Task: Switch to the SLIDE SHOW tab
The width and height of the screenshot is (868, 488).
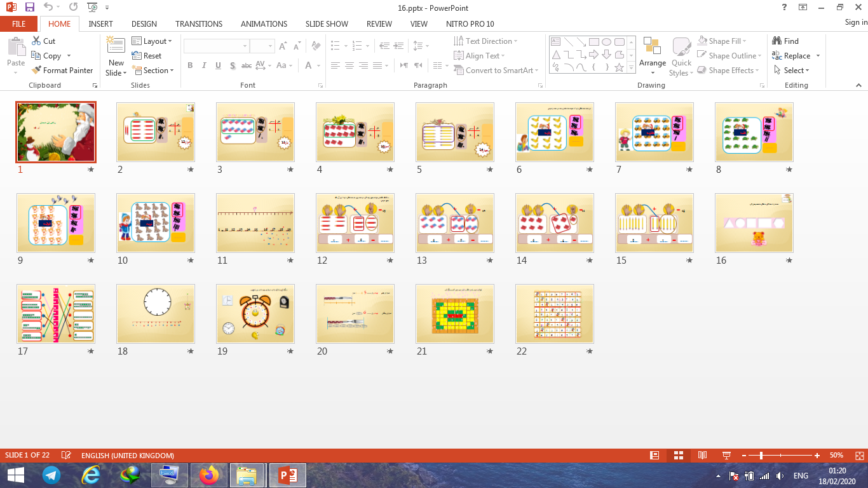Action: click(327, 24)
